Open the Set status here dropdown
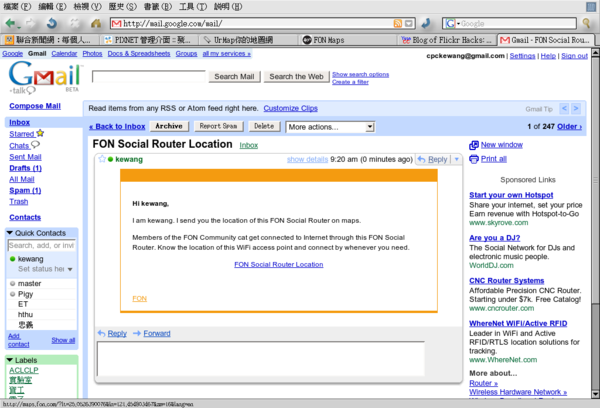 pyautogui.click(x=70, y=269)
